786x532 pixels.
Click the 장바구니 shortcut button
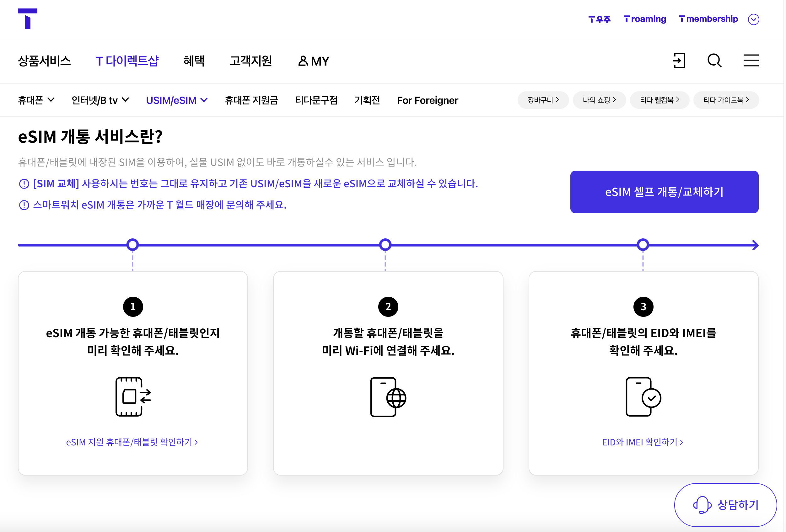pos(543,100)
